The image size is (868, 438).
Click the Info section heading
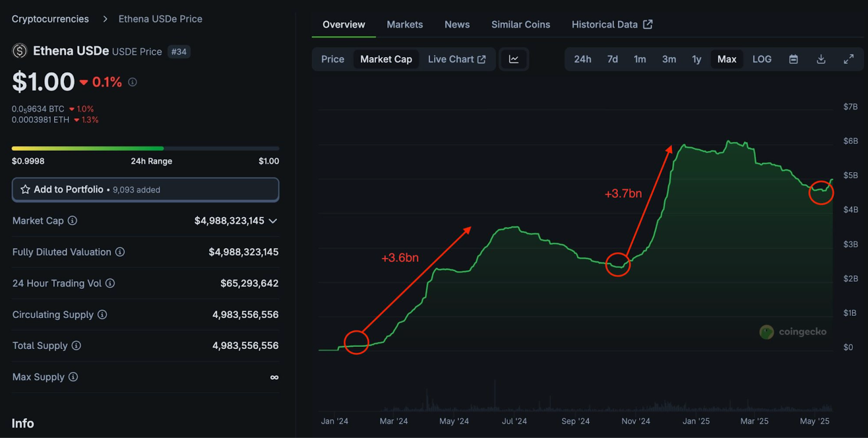(x=23, y=423)
